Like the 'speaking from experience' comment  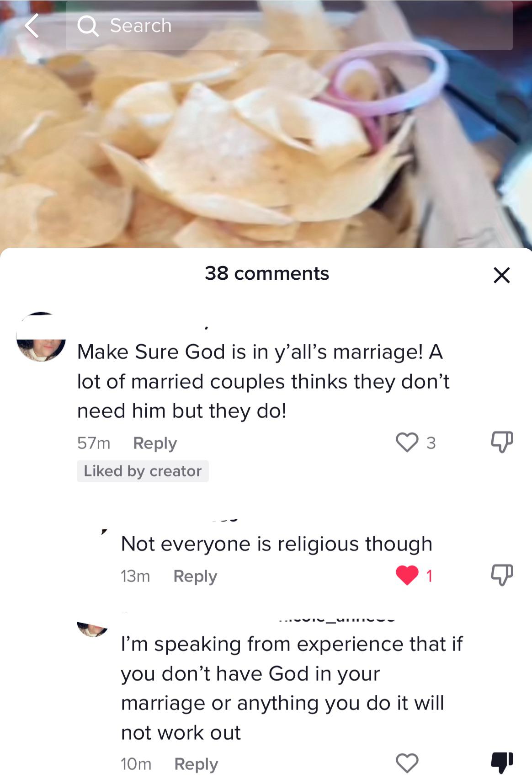point(407,763)
